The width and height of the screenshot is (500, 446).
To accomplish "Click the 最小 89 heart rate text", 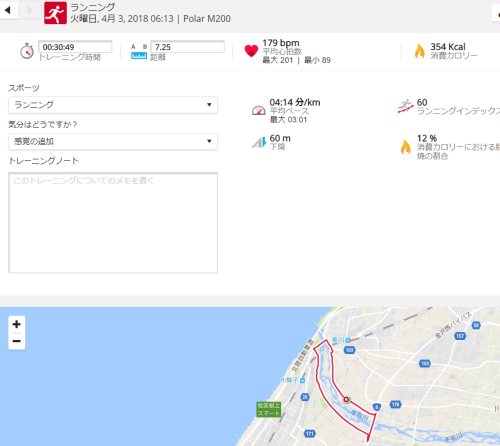I will [x=317, y=60].
